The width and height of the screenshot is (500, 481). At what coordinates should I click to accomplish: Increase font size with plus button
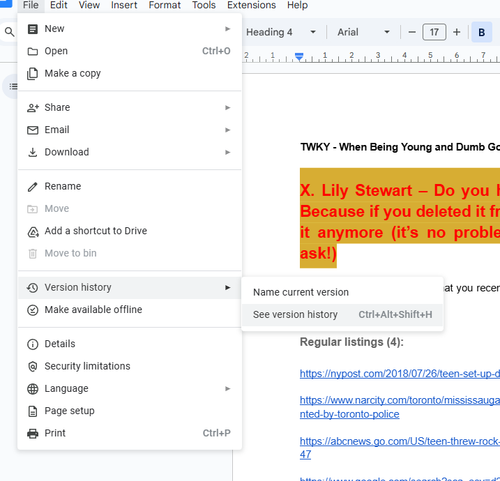click(457, 32)
